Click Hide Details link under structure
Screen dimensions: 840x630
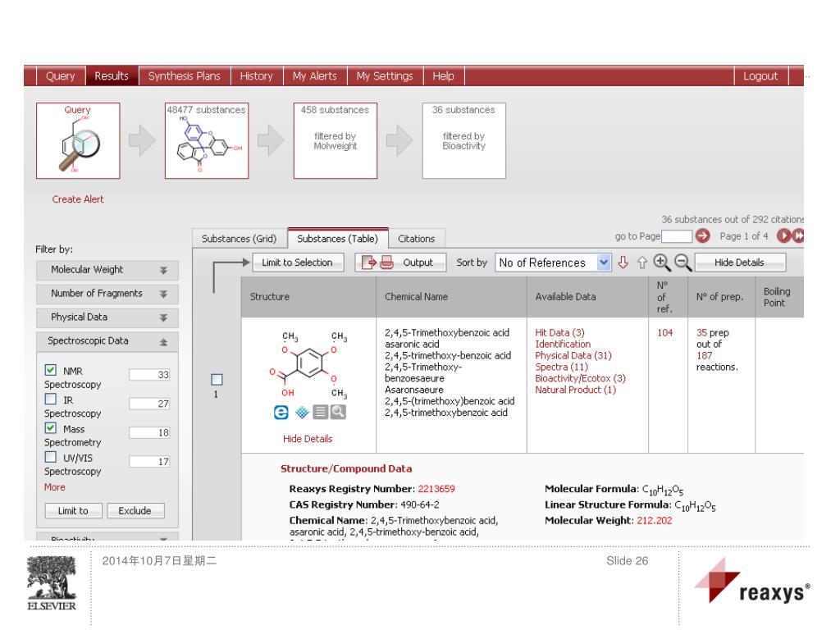click(308, 439)
